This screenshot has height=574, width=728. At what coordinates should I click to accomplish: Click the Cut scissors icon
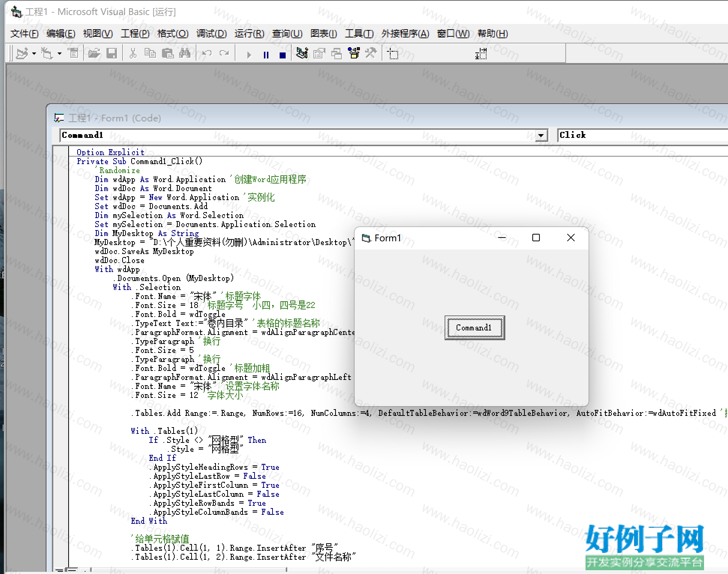pyautogui.click(x=133, y=54)
